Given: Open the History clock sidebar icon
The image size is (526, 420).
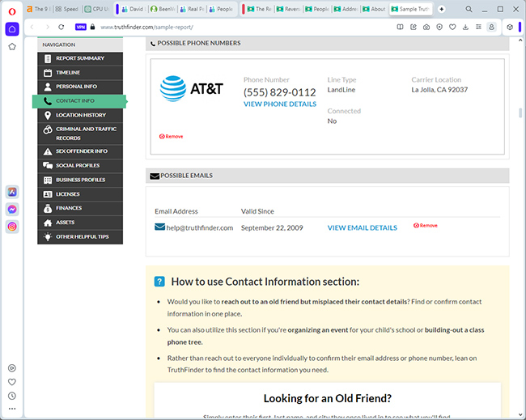Looking at the screenshot, I should tap(12, 396).
